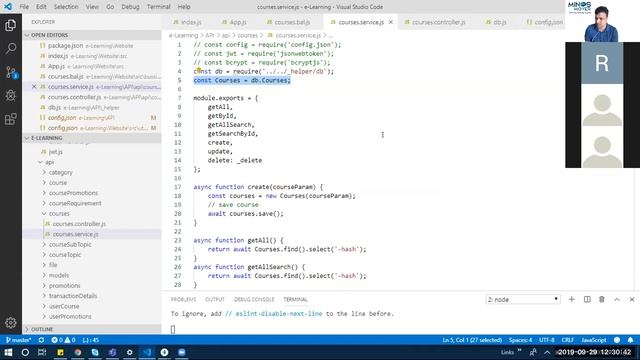Maximize terminal panel with up chevron

617,299
